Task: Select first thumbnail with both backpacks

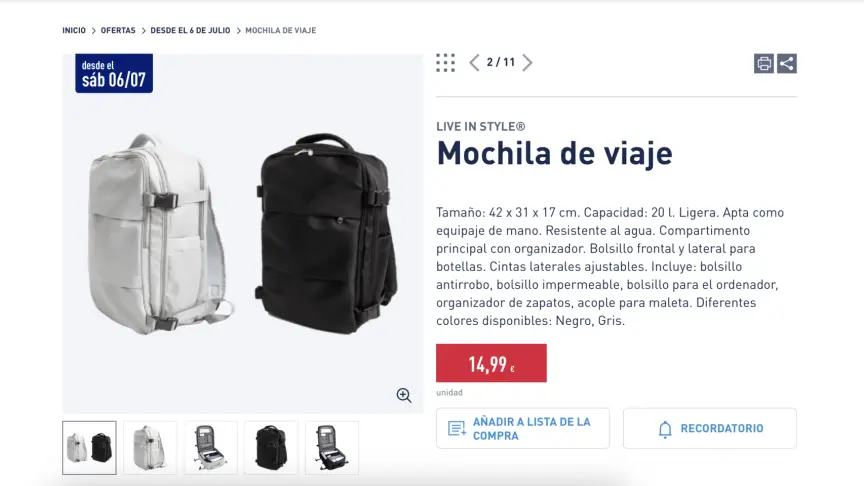Action: point(89,448)
